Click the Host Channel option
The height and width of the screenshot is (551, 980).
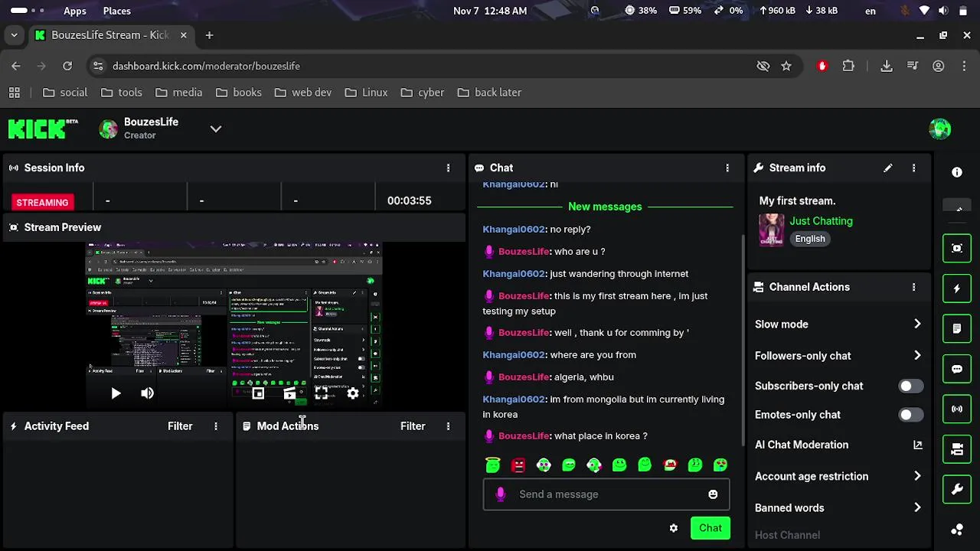pyautogui.click(x=787, y=536)
